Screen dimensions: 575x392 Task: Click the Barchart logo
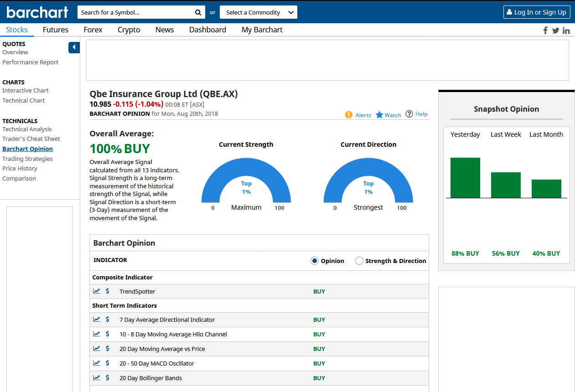tap(37, 12)
